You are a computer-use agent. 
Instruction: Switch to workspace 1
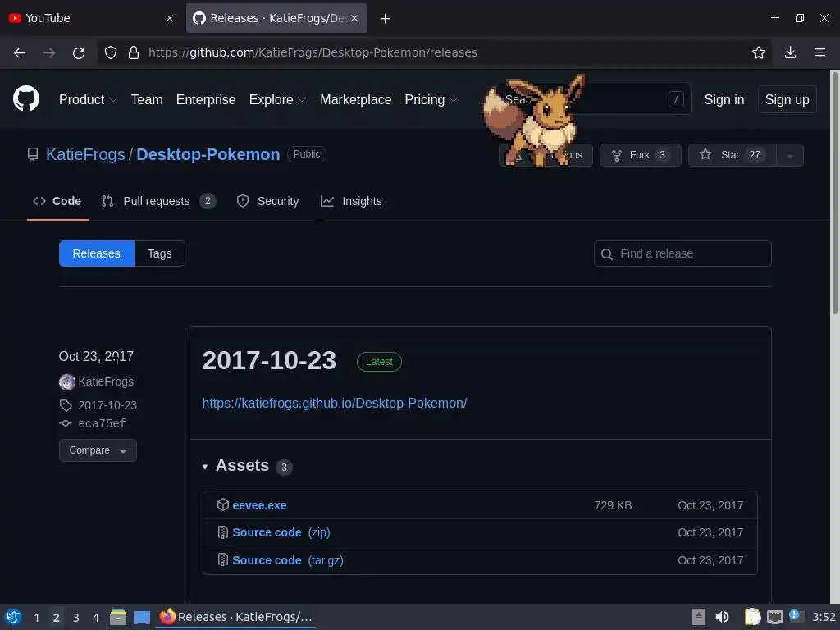click(36, 618)
